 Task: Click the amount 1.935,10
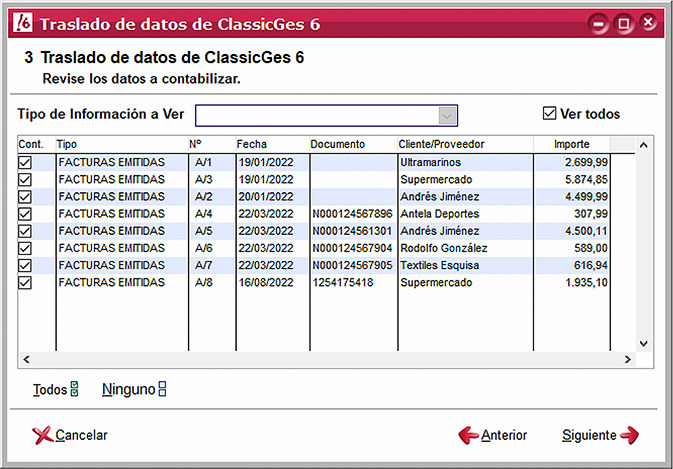click(586, 282)
